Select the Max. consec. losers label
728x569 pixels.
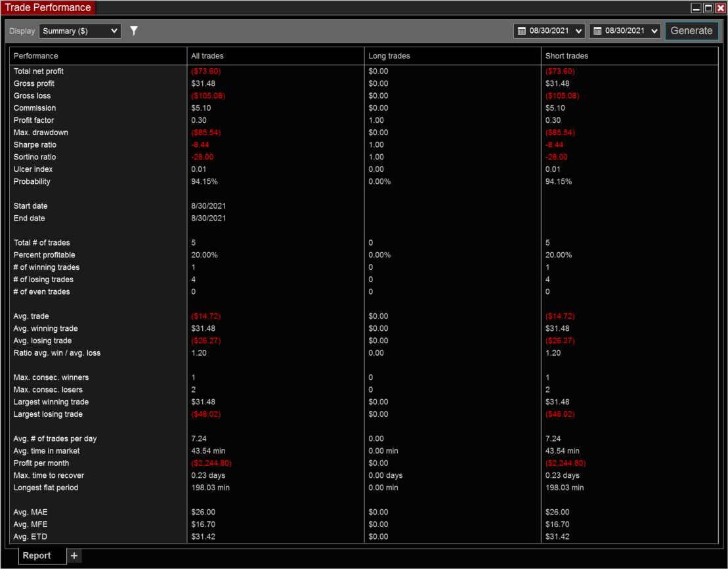48,390
